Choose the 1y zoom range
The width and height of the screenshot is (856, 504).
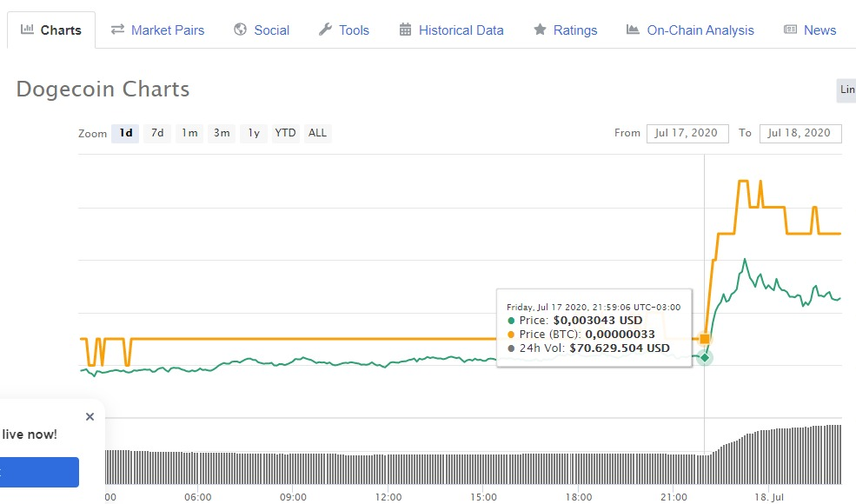coord(254,133)
